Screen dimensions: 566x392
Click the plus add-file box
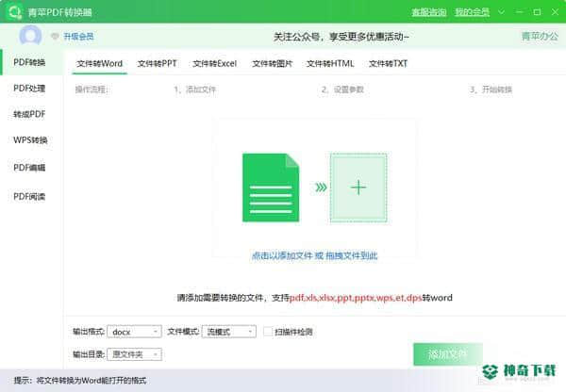(358, 188)
